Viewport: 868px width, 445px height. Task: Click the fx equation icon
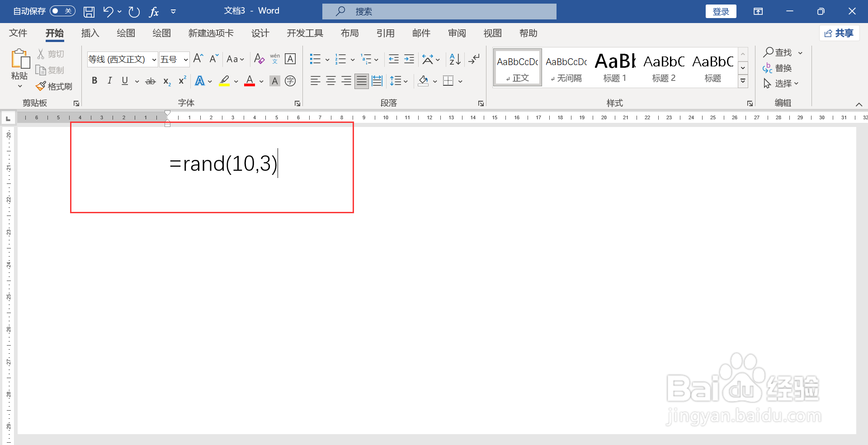(x=154, y=12)
